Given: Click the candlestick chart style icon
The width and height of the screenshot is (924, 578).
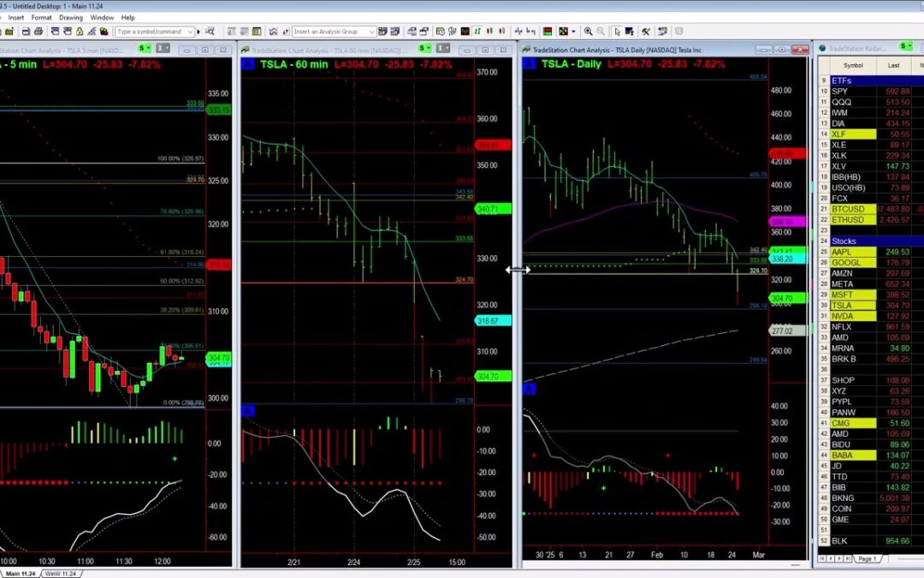Looking at the screenshot, I should pyautogui.click(x=478, y=30).
